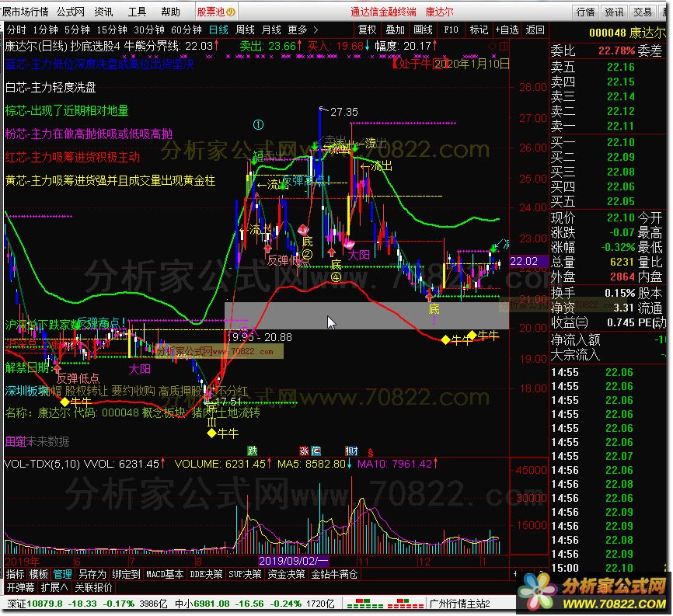Click the 标记 mark button
Screen dimensions: 673x616
click(479, 30)
